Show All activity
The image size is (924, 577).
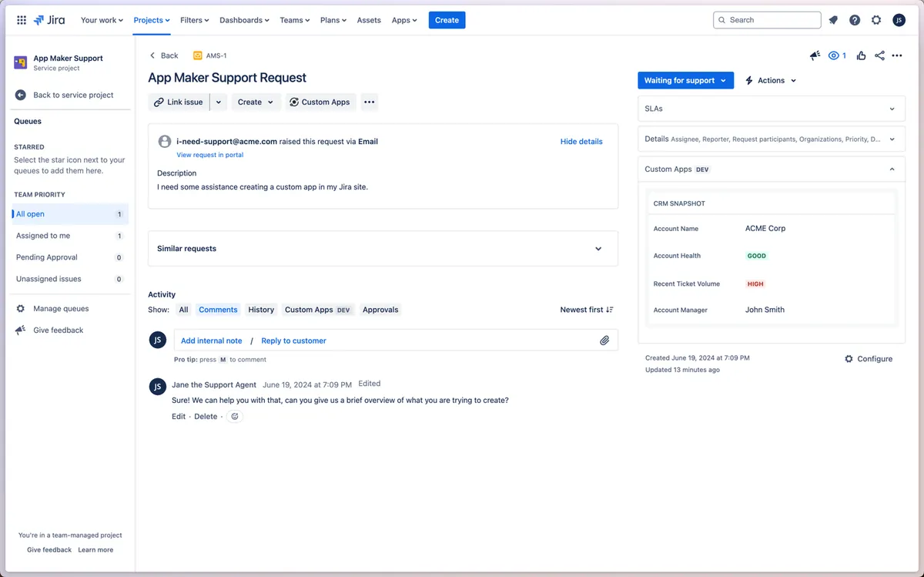183,310
